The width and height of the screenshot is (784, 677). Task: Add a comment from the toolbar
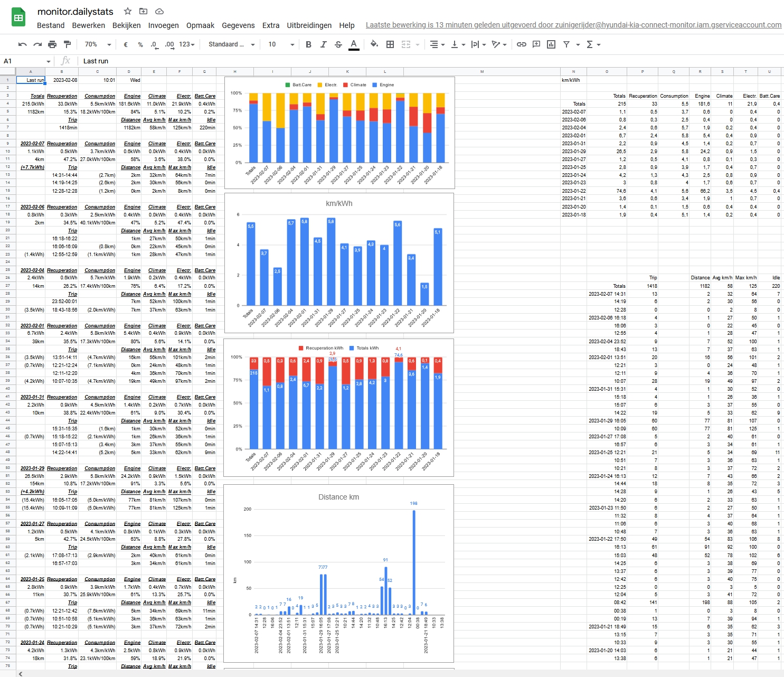(536, 44)
